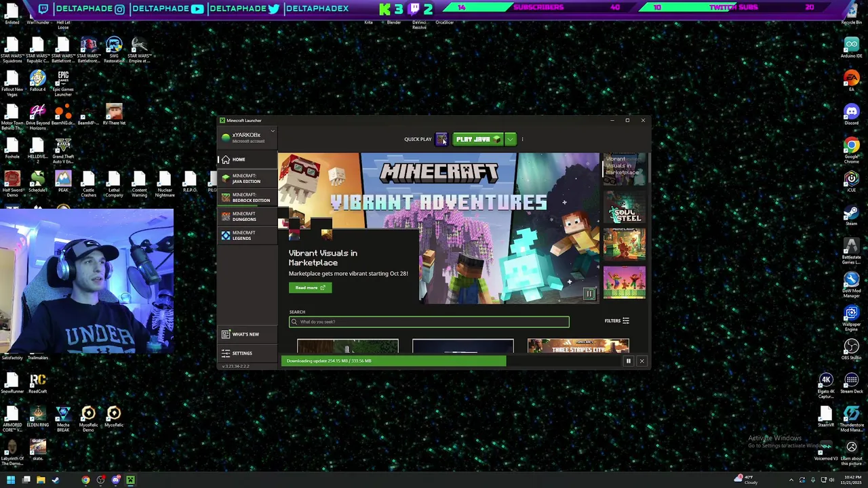Open skate. desktop icon
The width and height of the screenshot is (868, 488).
click(x=37, y=450)
